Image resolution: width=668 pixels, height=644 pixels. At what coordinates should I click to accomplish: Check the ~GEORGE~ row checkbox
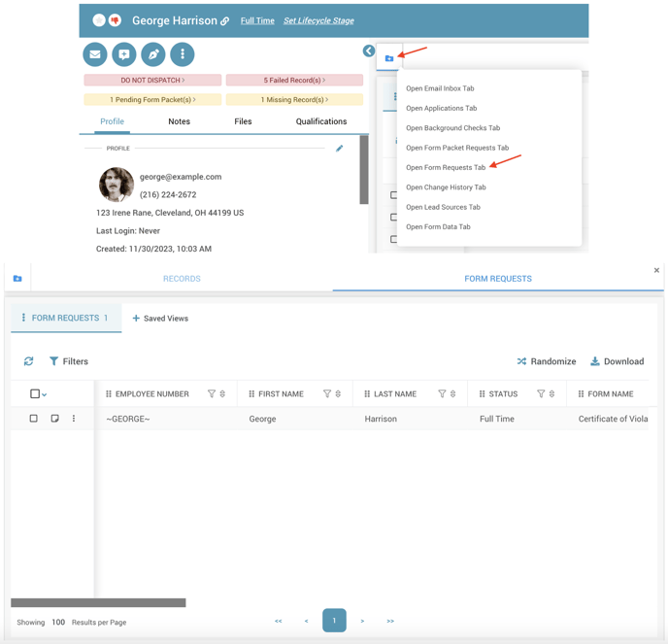34,419
